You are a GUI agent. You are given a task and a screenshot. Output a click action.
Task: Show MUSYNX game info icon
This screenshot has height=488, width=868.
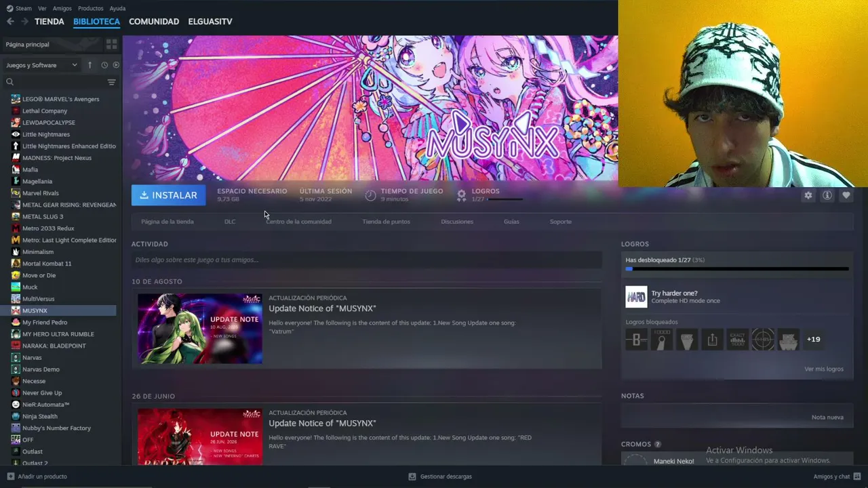coord(827,195)
